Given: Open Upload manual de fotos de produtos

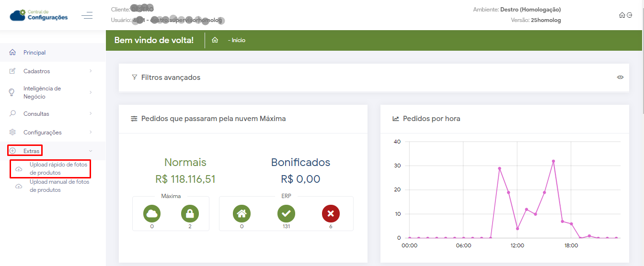Looking at the screenshot, I should 59,186.
